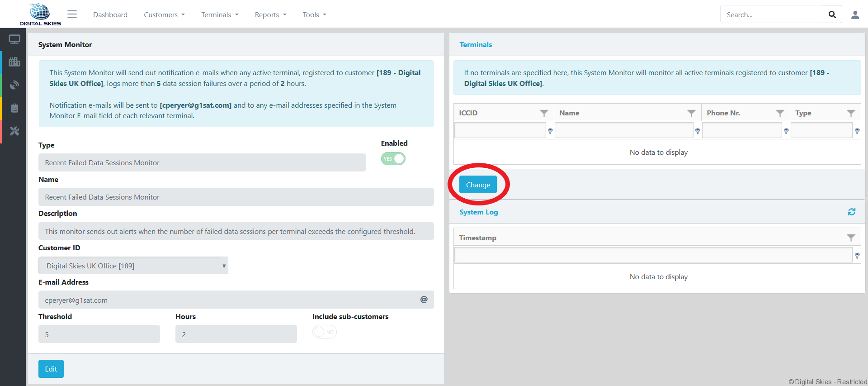Click the search magnifier button
The width and height of the screenshot is (868, 386).
[832, 14]
